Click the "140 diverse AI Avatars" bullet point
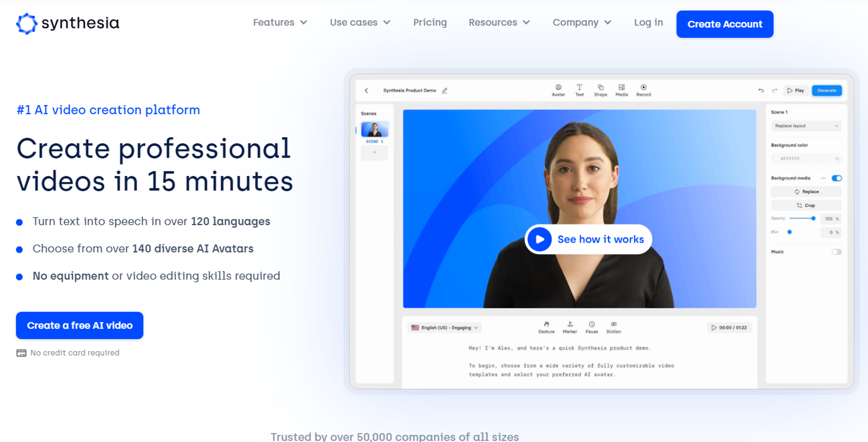 [x=143, y=249]
